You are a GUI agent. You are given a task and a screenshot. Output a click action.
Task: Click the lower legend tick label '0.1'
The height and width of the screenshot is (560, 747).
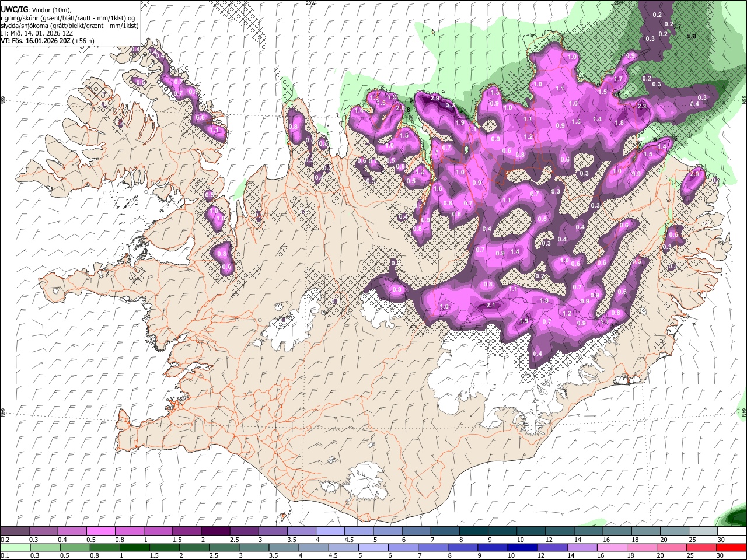point(5,555)
